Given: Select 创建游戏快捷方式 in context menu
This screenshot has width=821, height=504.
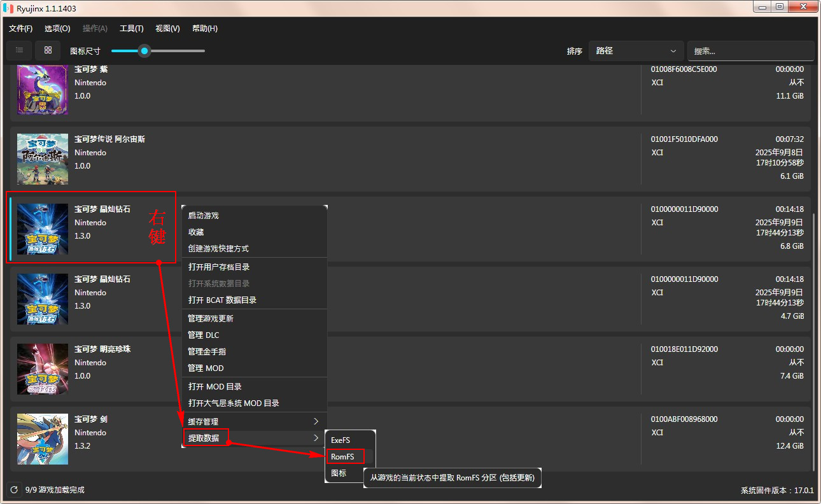Looking at the screenshot, I should [x=255, y=249].
